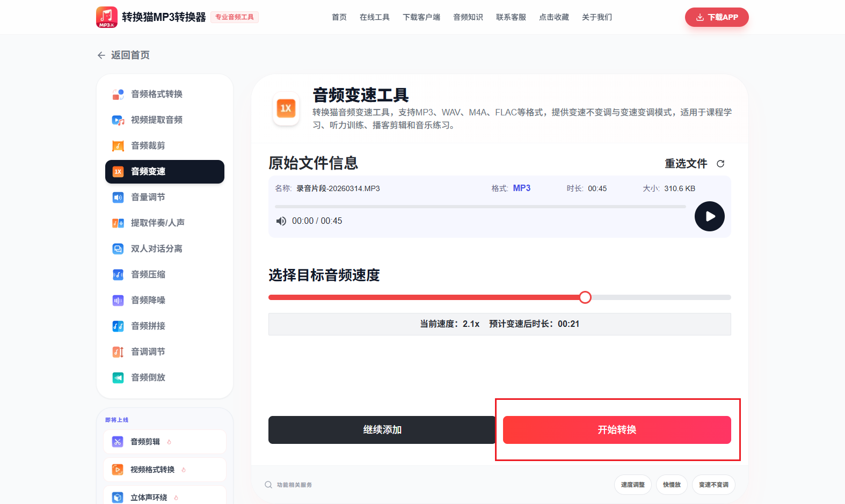Screen dimensions: 845x504
Task: Play the audio preview
Action: [x=709, y=216]
